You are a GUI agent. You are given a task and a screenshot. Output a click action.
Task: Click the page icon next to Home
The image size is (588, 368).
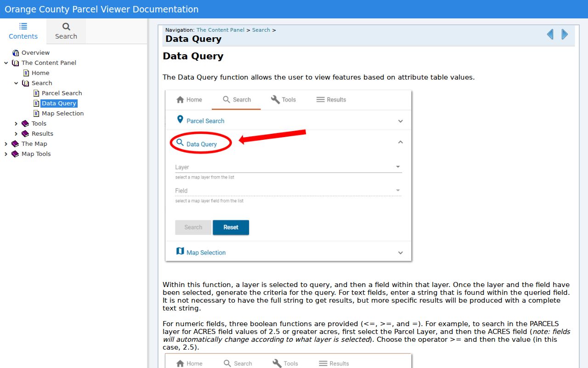pos(26,73)
